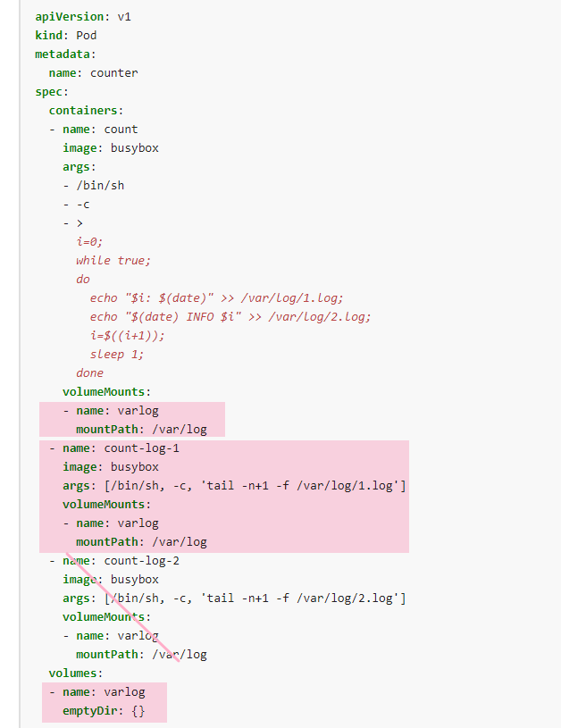Click the first highlighted varlog mountPath block

(132, 420)
